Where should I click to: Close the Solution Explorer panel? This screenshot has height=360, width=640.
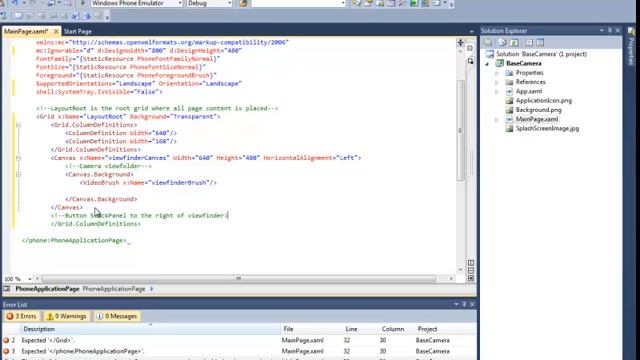click(618, 31)
